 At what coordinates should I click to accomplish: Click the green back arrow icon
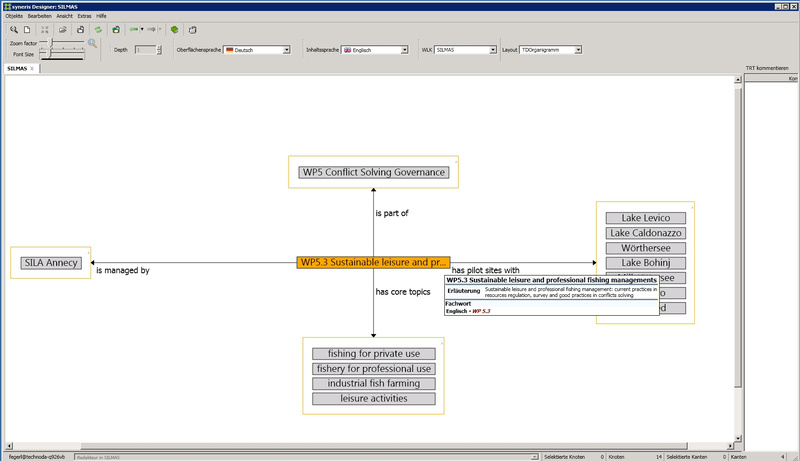(133, 30)
